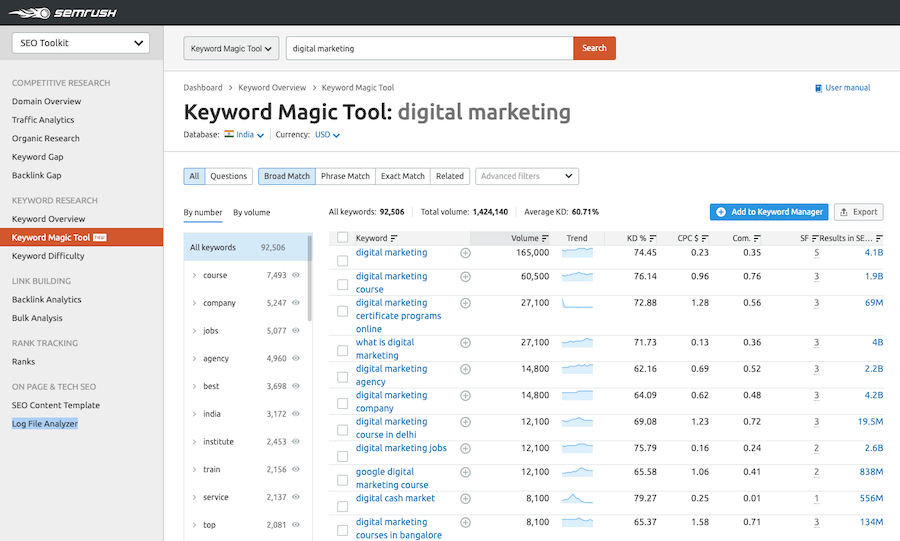This screenshot has width=900, height=541.
Task: Switch to Related tab
Action: (449, 176)
